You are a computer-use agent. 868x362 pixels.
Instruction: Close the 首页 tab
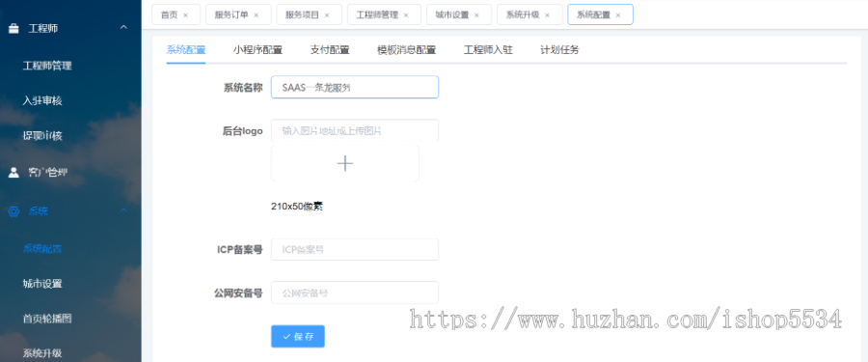pyautogui.click(x=185, y=15)
